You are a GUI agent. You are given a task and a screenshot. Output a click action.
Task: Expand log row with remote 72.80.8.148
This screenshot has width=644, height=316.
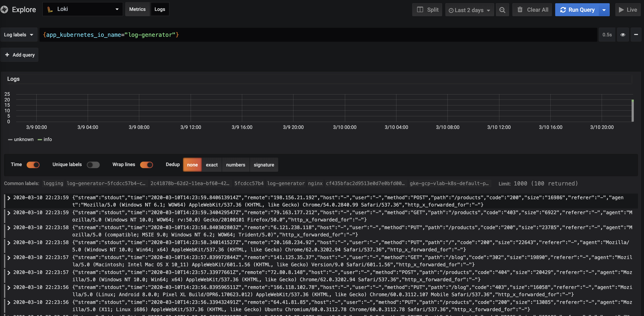pyautogui.click(x=9, y=273)
